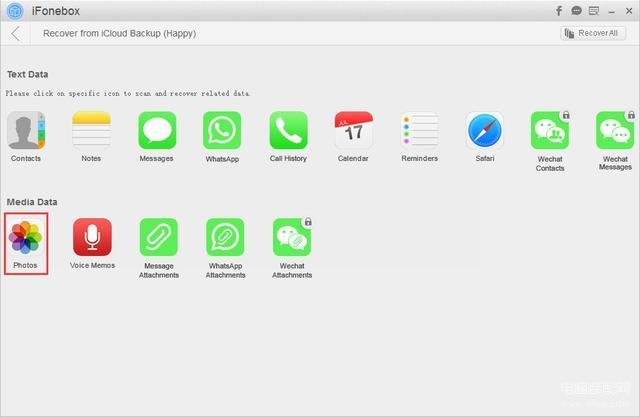
Task: Click the iFonebox logo icon
Action: tap(15, 11)
